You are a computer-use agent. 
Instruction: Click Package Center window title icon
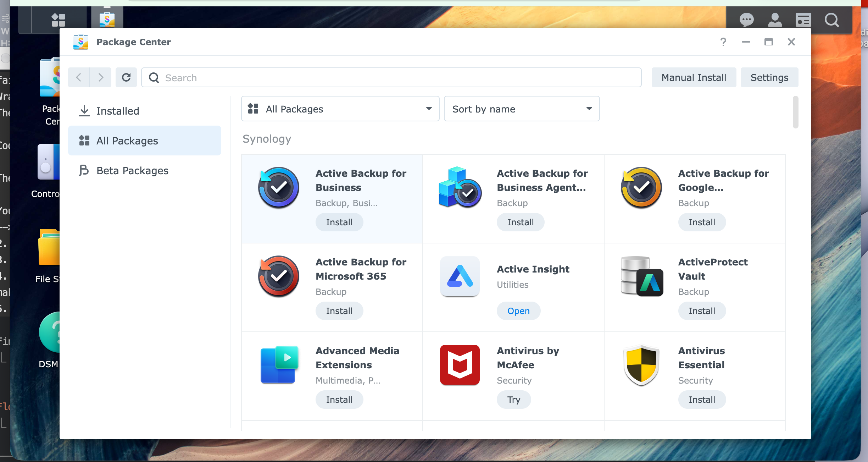pyautogui.click(x=81, y=42)
